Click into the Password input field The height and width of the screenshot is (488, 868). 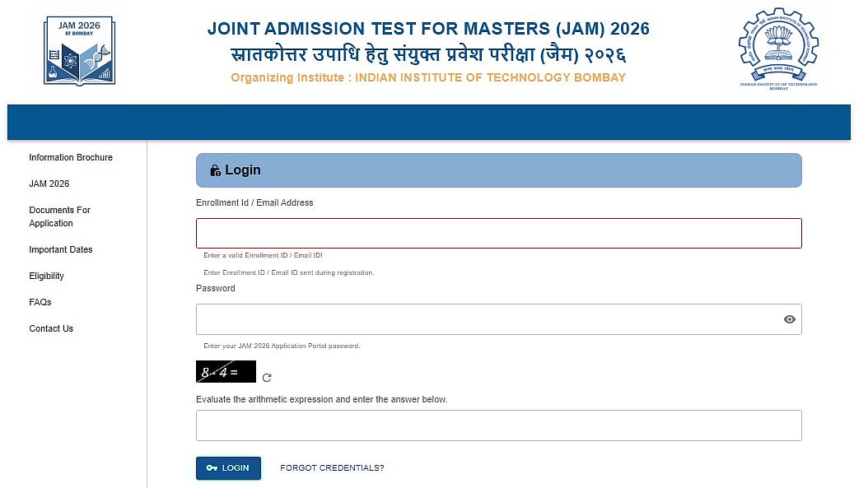tap(486, 319)
